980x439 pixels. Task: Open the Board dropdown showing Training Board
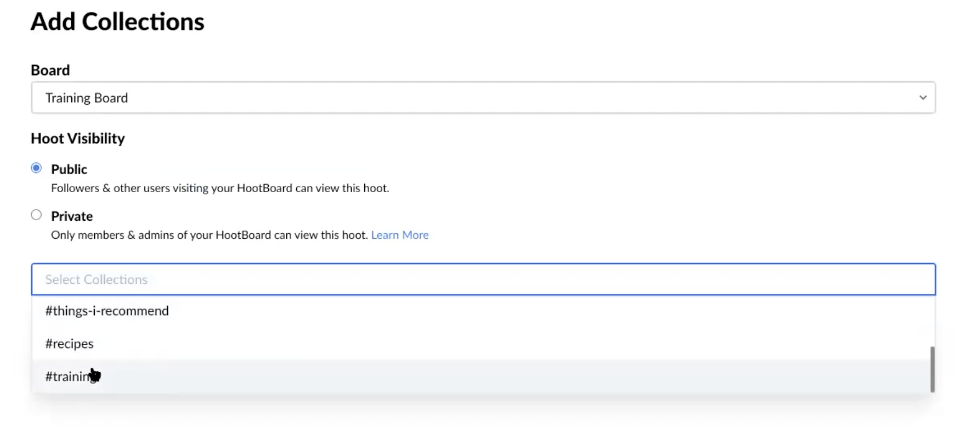coord(483,98)
